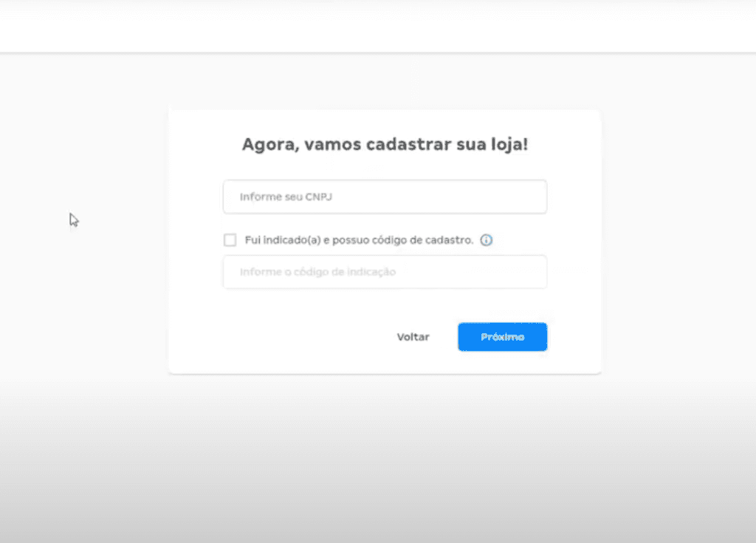This screenshot has width=756, height=543.
Task: Click the blue Próximo button
Action: click(x=502, y=337)
